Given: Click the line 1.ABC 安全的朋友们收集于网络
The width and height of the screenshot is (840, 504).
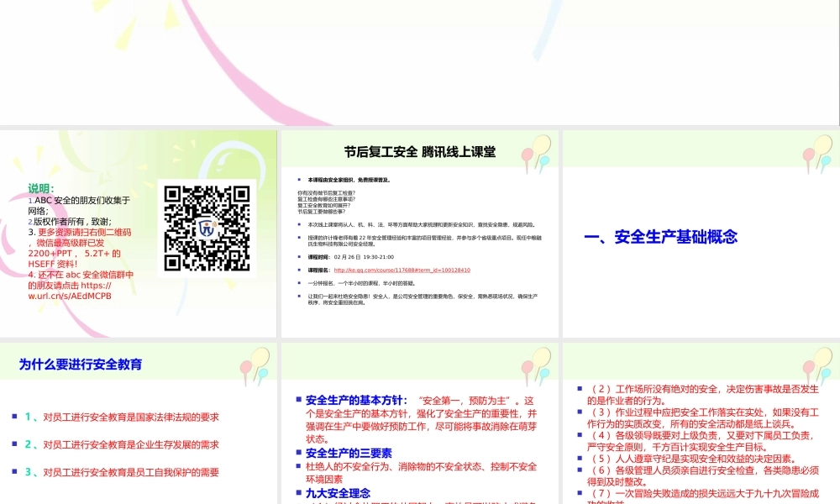Looking at the screenshot, I should click(x=79, y=206).
